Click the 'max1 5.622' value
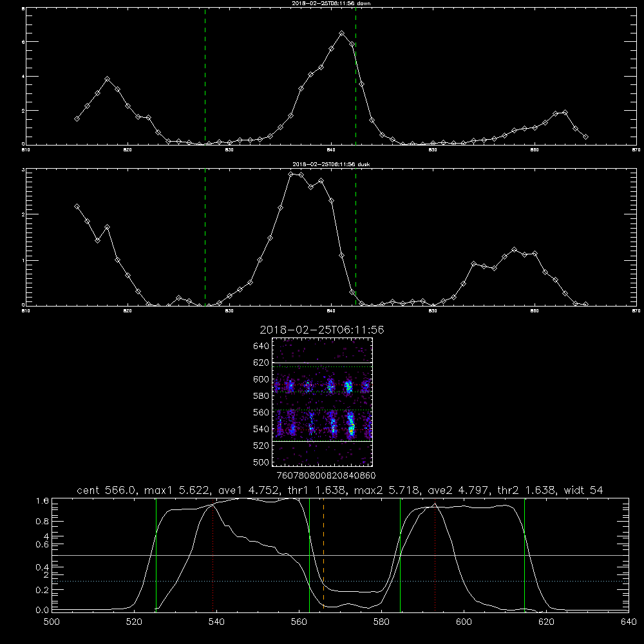Screen dimensions: 644x644 pyautogui.click(x=175, y=490)
